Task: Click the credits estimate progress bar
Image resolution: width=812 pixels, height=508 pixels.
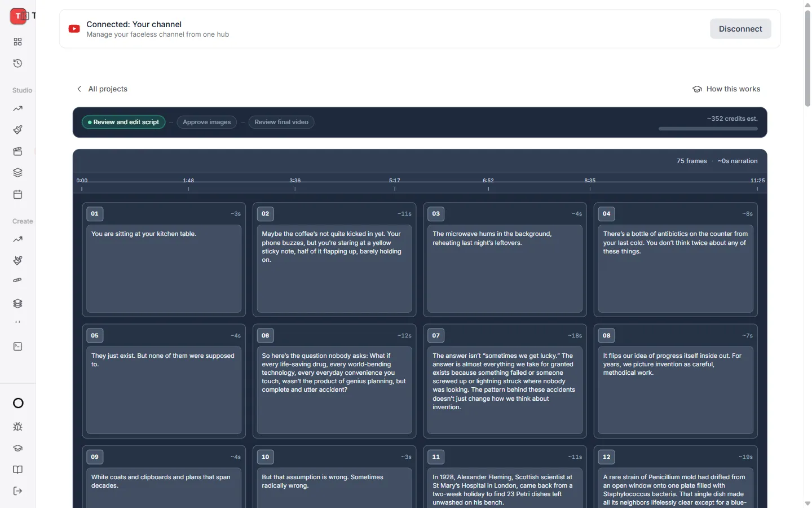Action: pyautogui.click(x=708, y=129)
